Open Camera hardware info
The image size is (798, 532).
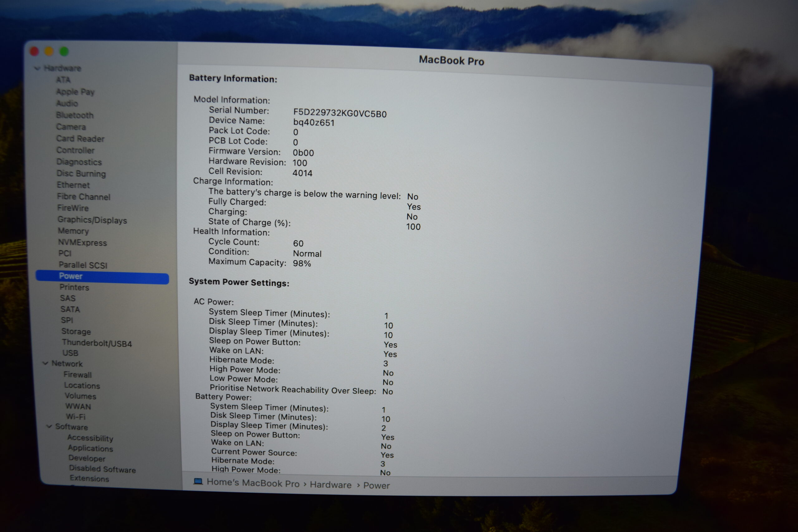pyautogui.click(x=71, y=127)
